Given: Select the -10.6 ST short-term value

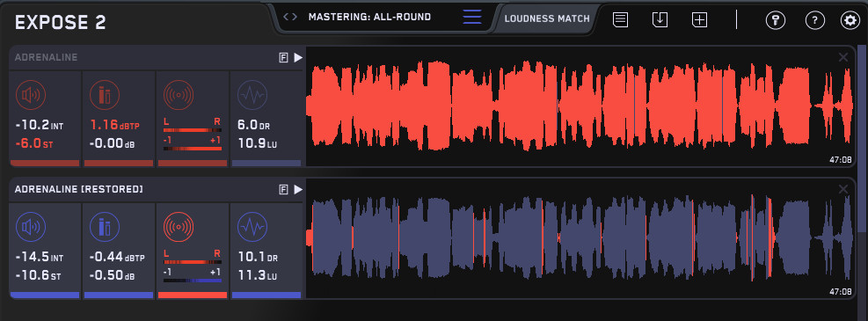Looking at the screenshot, I should tap(38, 275).
